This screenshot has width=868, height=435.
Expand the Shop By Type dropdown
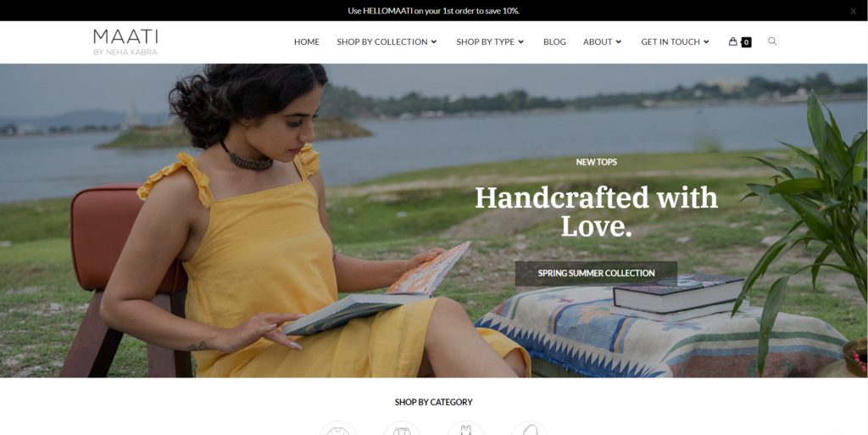point(490,42)
